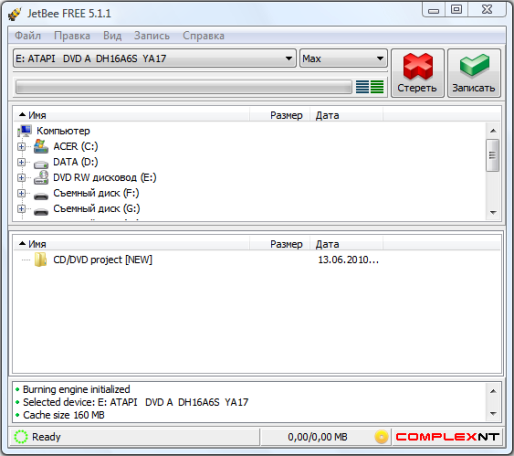This screenshot has width=514, height=456.
Task: Click the disc capacity progress bar
Action: pos(184,87)
